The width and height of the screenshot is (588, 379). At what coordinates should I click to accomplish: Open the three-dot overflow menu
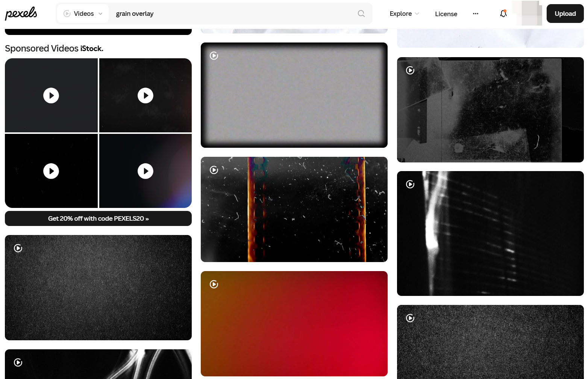coord(476,14)
